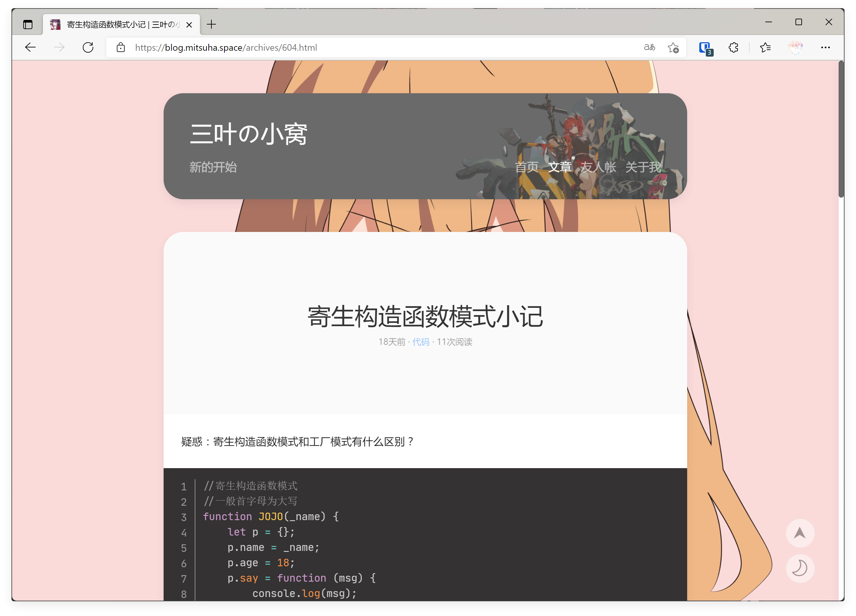This screenshot has width=856, height=616.
Task: Open 友人帐 navigation item
Action: (598, 167)
